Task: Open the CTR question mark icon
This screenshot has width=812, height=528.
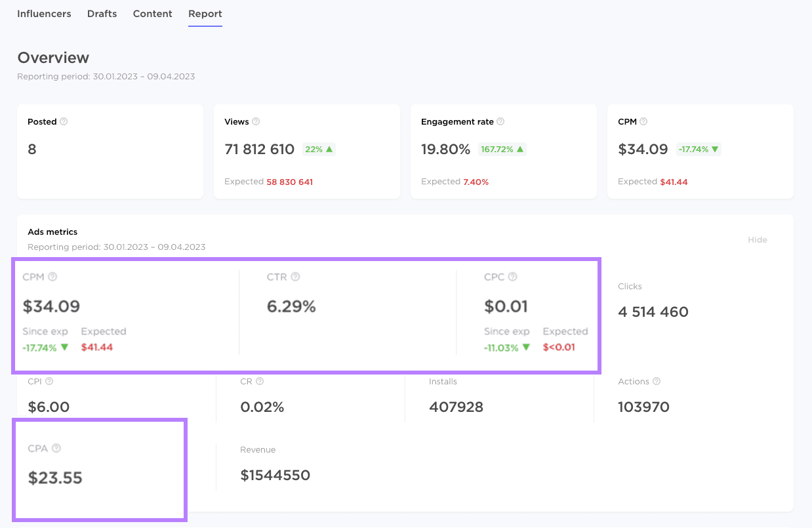Action: (295, 277)
